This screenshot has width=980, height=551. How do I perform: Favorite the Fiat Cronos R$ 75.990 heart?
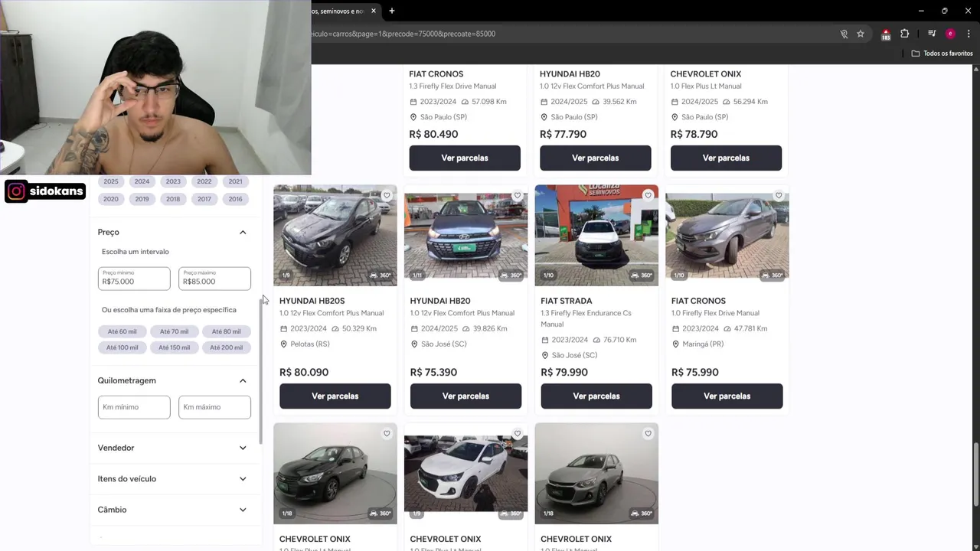click(779, 195)
